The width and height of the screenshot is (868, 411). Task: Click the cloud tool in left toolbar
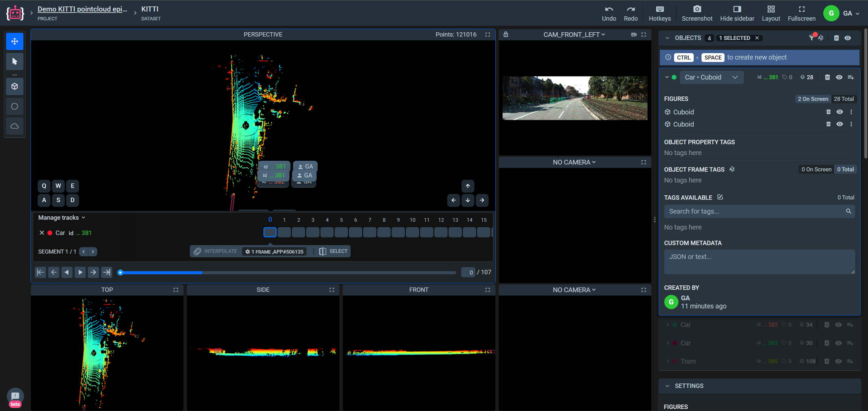pyautogui.click(x=15, y=126)
